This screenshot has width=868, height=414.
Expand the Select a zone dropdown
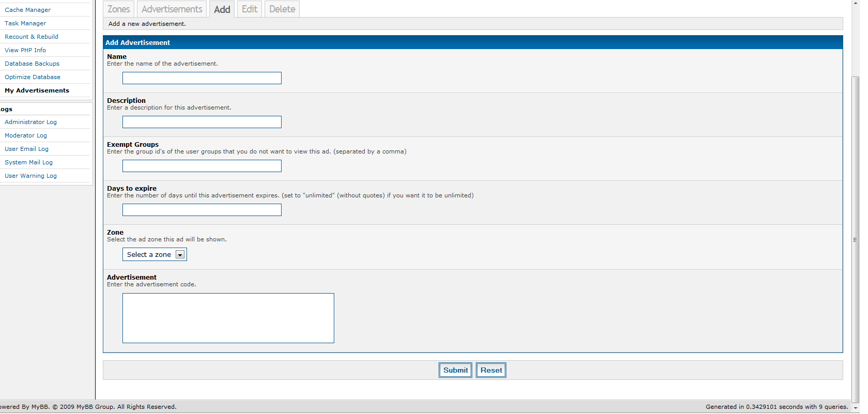coord(154,254)
